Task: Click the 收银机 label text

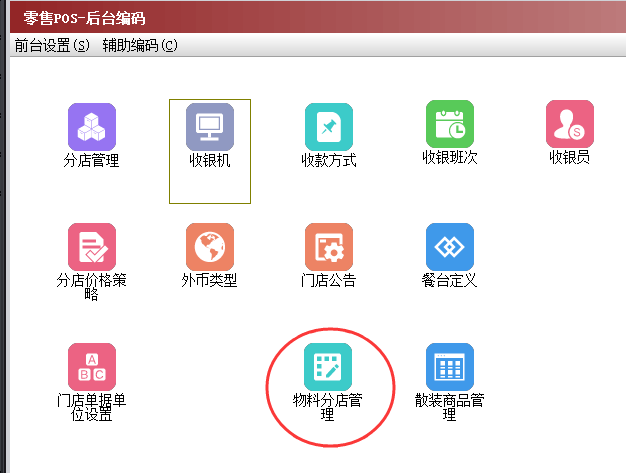Action: click(210, 160)
